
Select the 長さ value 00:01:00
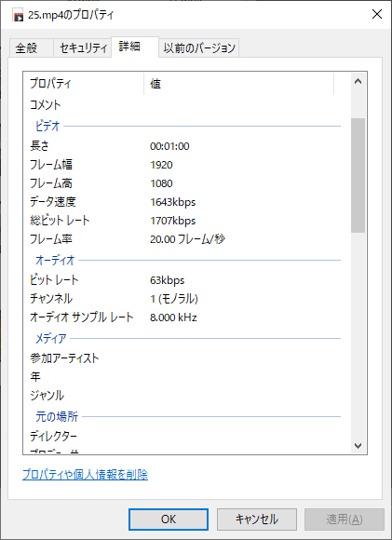(169, 146)
